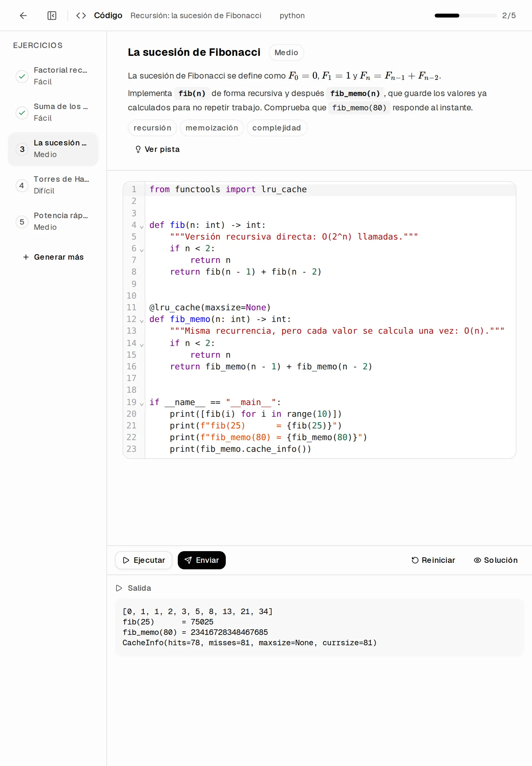The height and width of the screenshot is (766, 532).
Task: Open the Suma de los ... exercise
Action: [53, 113]
